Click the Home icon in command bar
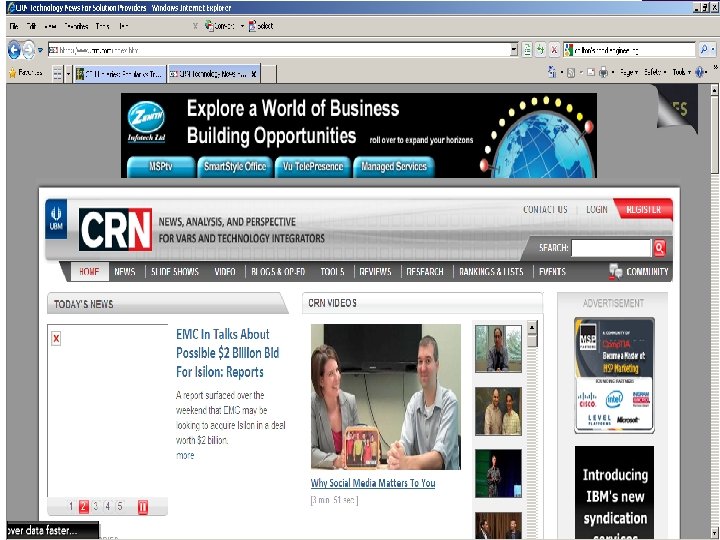This screenshot has width=720, height=540. 551,73
